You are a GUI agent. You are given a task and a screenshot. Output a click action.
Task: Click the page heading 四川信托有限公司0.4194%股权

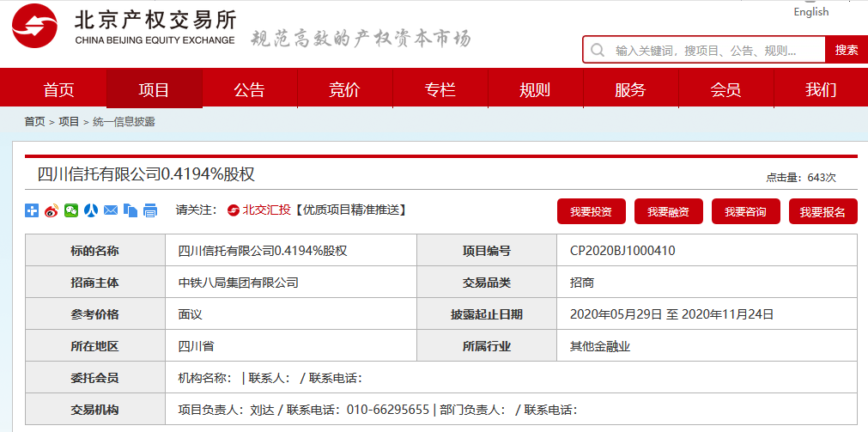[146, 174]
